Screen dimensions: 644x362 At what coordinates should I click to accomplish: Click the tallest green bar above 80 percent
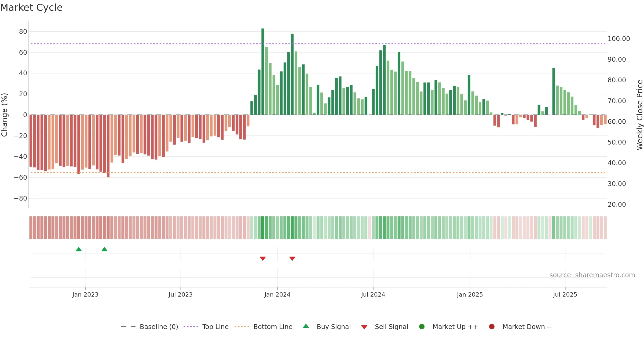[x=263, y=72]
